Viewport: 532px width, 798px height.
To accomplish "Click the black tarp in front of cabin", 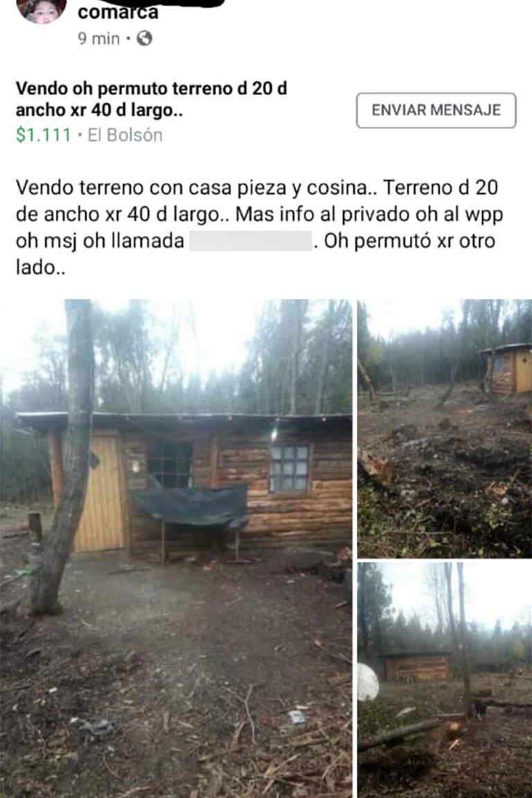I will point(190,504).
